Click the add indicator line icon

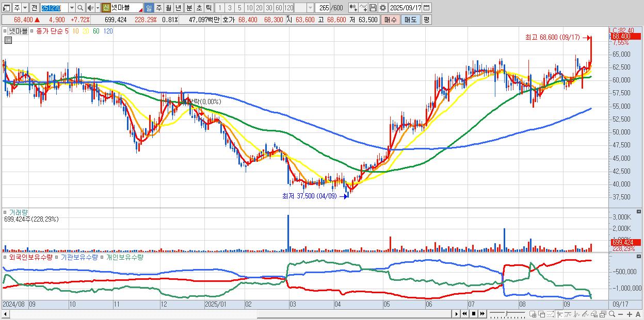click(x=363, y=8)
